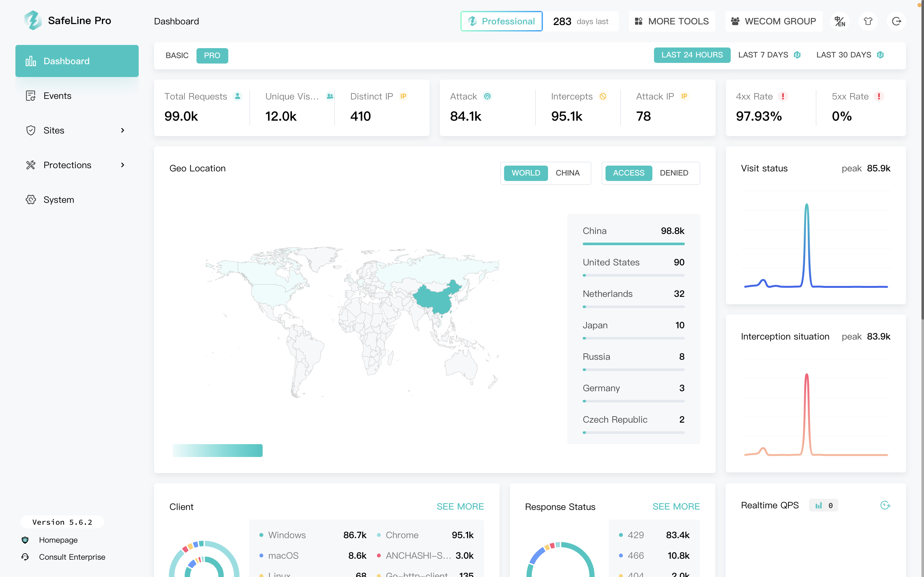Image resolution: width=924 pixels, height=577 pixels.
Task: Click the System gear icon in sidebar
Action: point(31,200)
